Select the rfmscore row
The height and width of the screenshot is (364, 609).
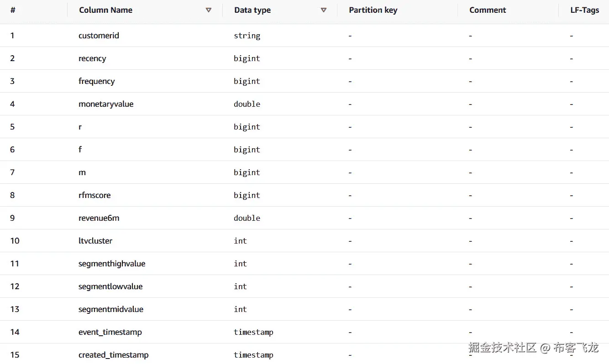pos(94,195)
